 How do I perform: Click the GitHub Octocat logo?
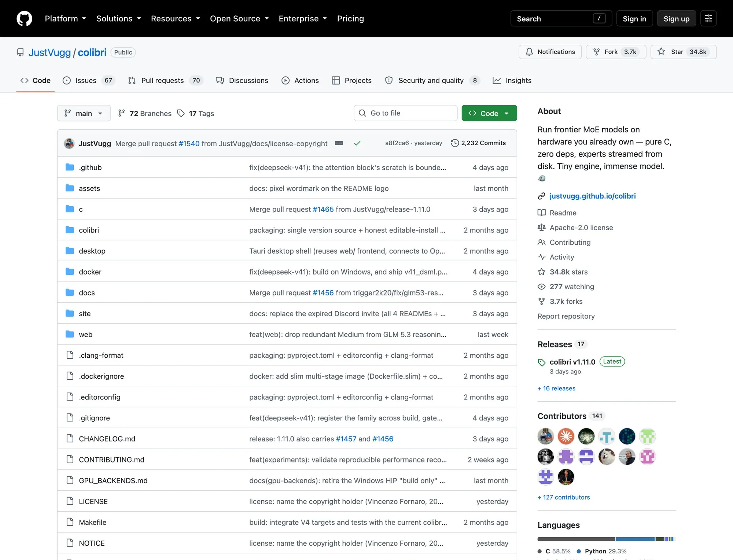point(24,19)
